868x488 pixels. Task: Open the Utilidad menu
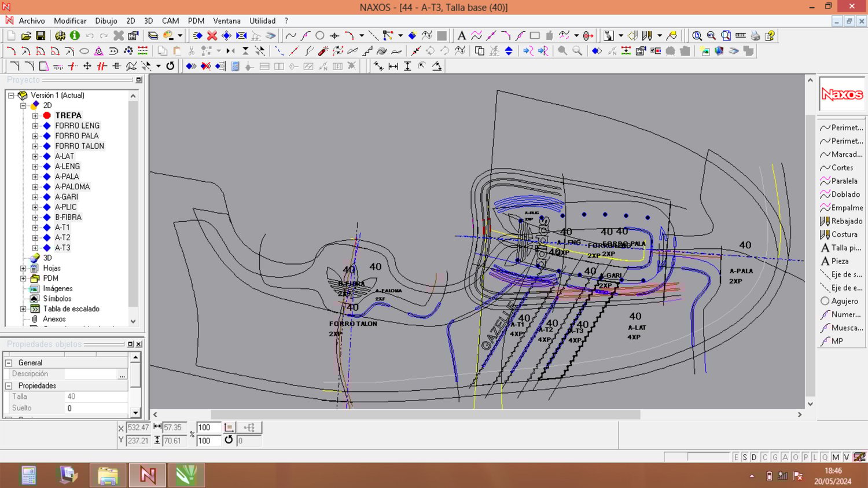(263, 21)
